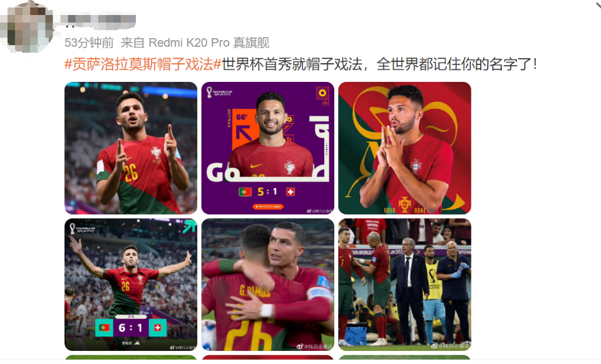This screenshot has height=364, width=601.
Task: Click the 66' minute badge in the goal graphic
Action: 242,117
